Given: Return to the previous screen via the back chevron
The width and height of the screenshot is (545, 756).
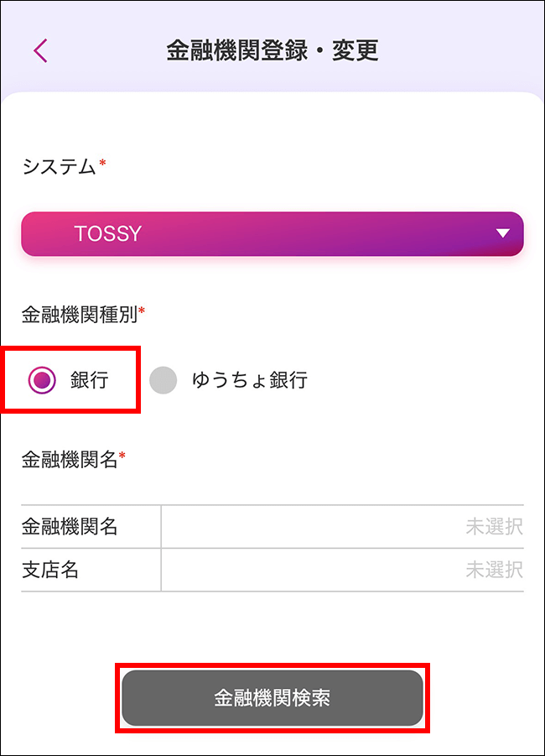Looking at the screenshot, I should click(39, 50).
